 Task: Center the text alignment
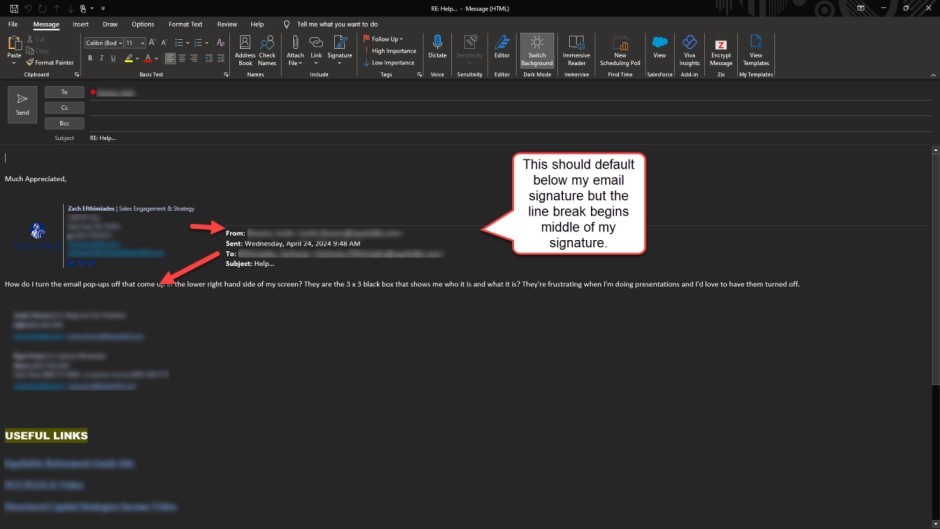(x=182, y=58)
